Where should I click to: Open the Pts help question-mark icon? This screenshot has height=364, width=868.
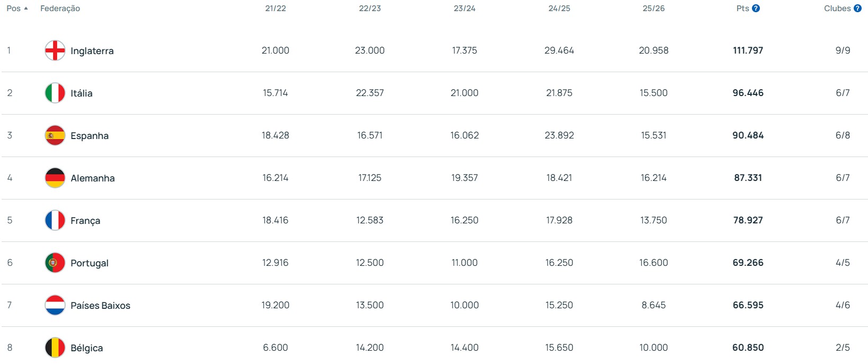tap(756, 8)
